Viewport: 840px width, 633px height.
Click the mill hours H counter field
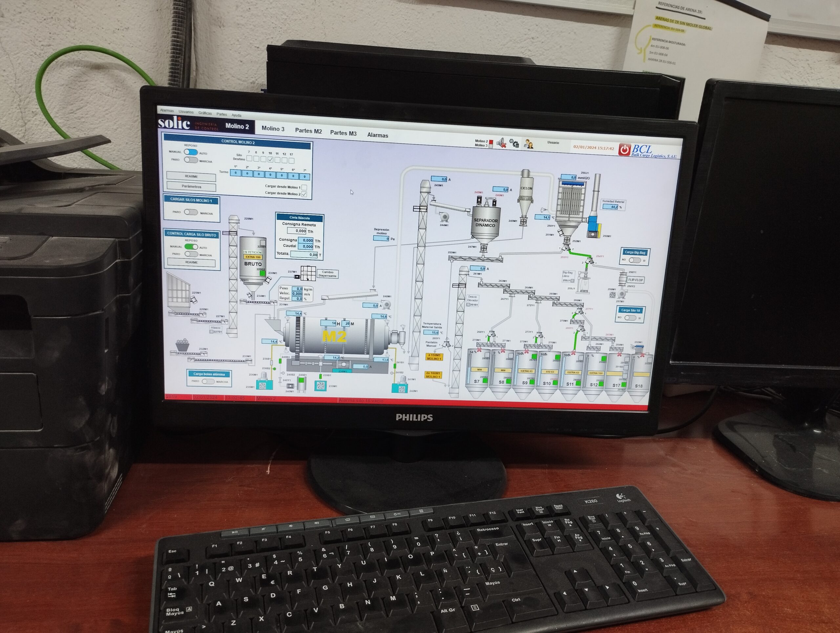[328, 323]
